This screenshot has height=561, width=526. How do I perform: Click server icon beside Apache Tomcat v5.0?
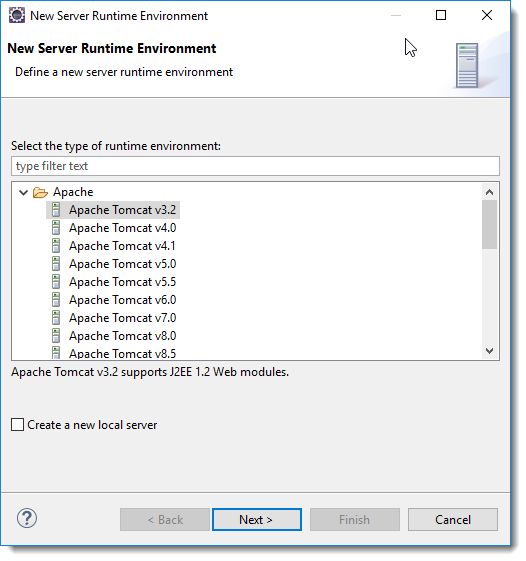point(56,264)
